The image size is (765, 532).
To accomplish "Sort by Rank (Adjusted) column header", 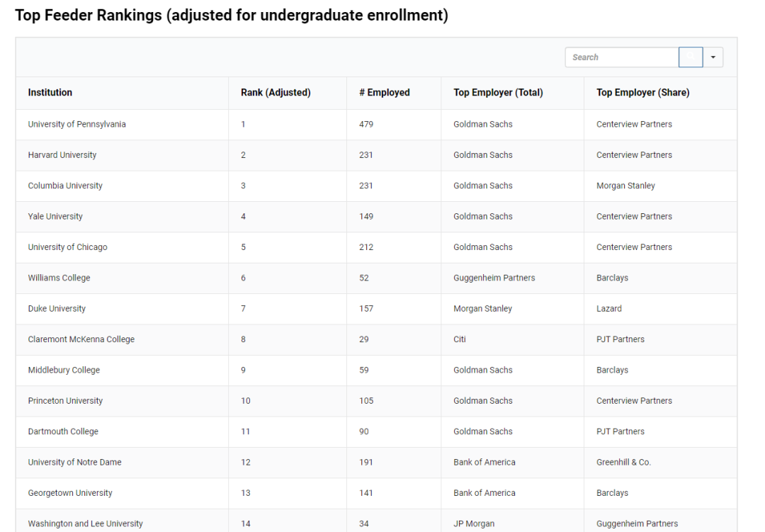I will (x=276, y=93).
